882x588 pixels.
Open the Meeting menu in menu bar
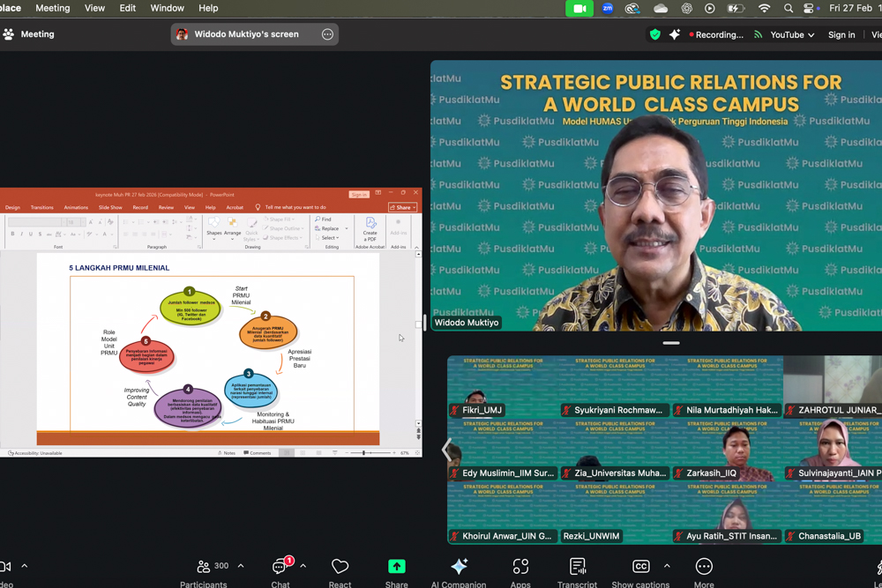pos(52,8)
